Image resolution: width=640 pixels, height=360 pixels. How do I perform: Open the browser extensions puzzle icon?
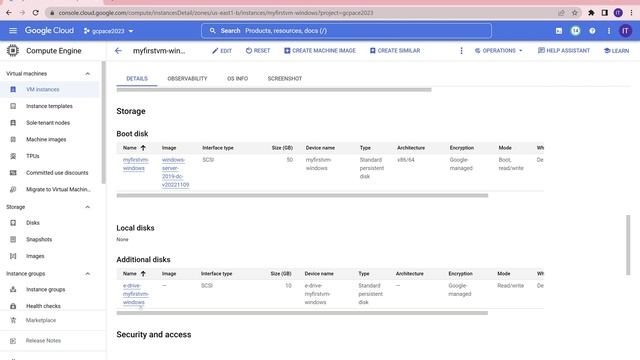point(591,13)
